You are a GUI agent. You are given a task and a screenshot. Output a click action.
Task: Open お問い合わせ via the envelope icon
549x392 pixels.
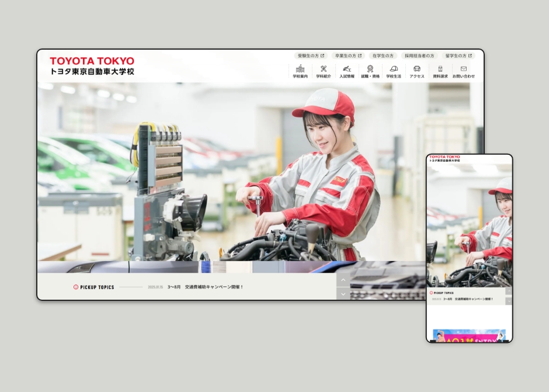(x=464, y=70)
